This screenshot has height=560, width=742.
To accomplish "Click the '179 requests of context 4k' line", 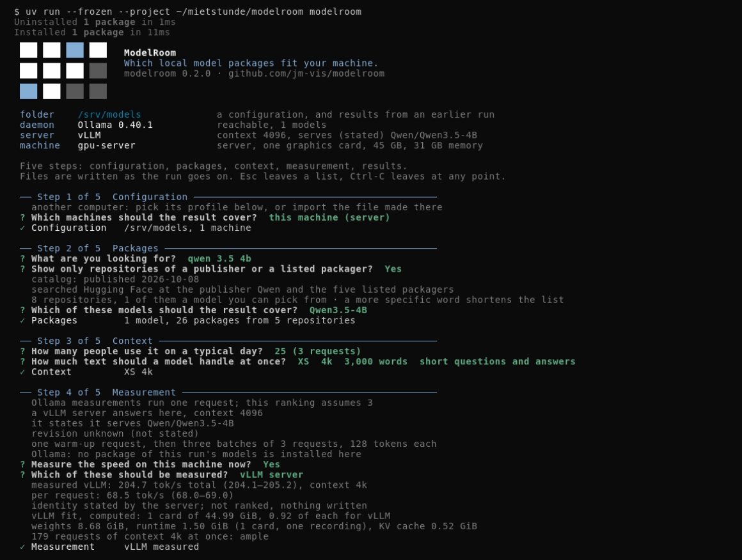I will click(x=150, y=537).
